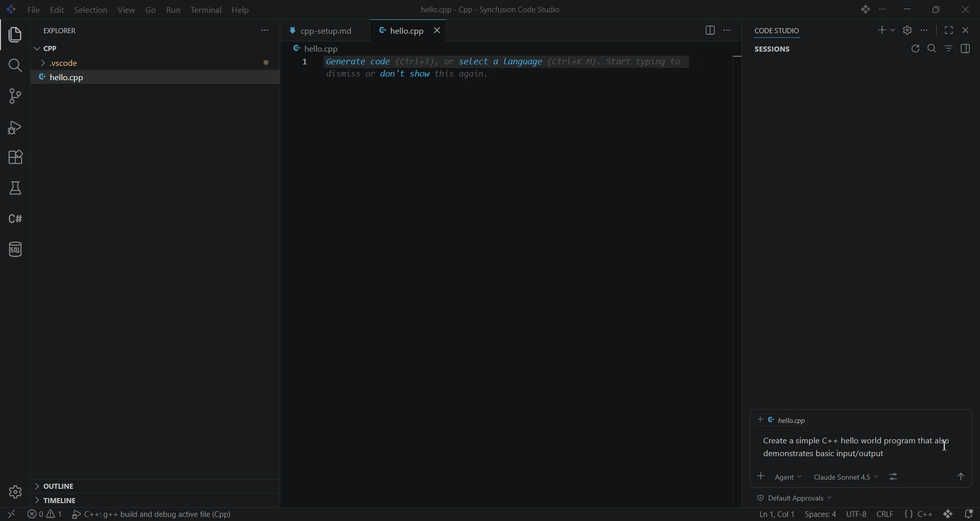Open the Agent mode dropdown

tap(788, 477)
